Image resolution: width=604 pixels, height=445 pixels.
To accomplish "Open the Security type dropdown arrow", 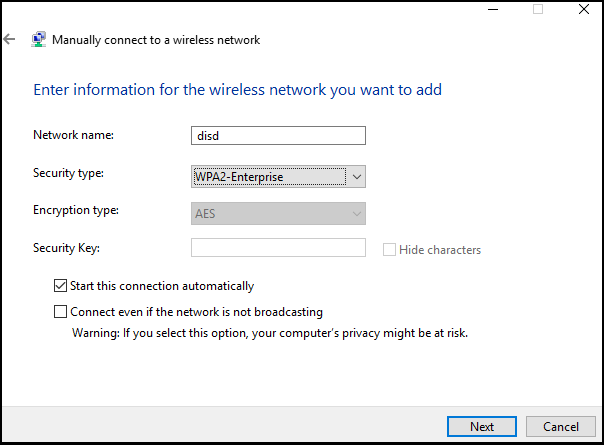I will [357, 177].
